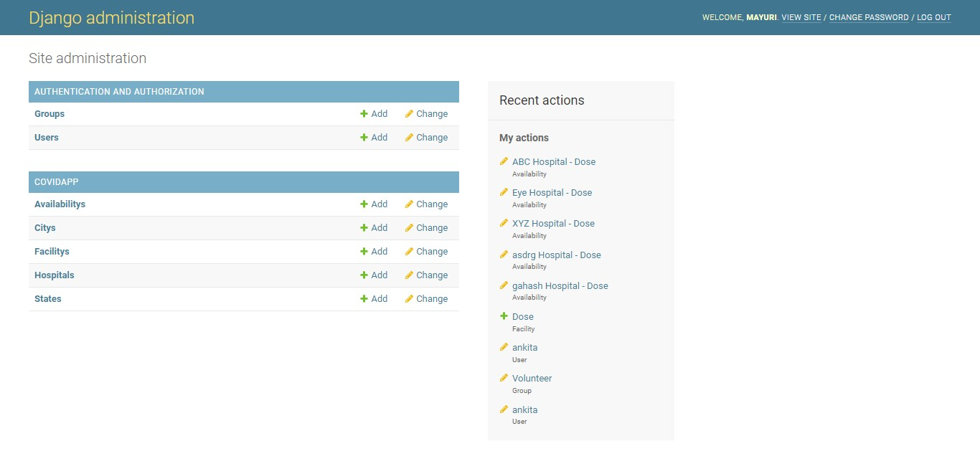Select the Hospitals model link
The height and width of the screenshot is (469, 980).
pos(53,275)
